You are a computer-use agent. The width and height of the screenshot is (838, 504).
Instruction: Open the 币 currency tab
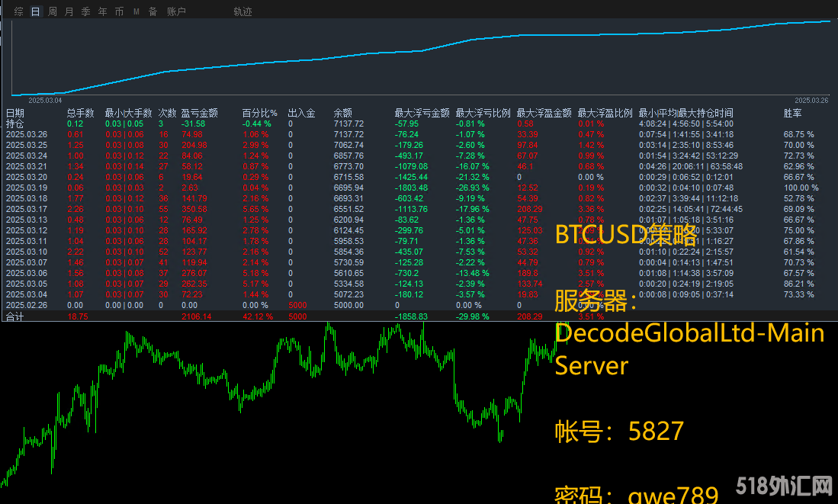(119, 11)
